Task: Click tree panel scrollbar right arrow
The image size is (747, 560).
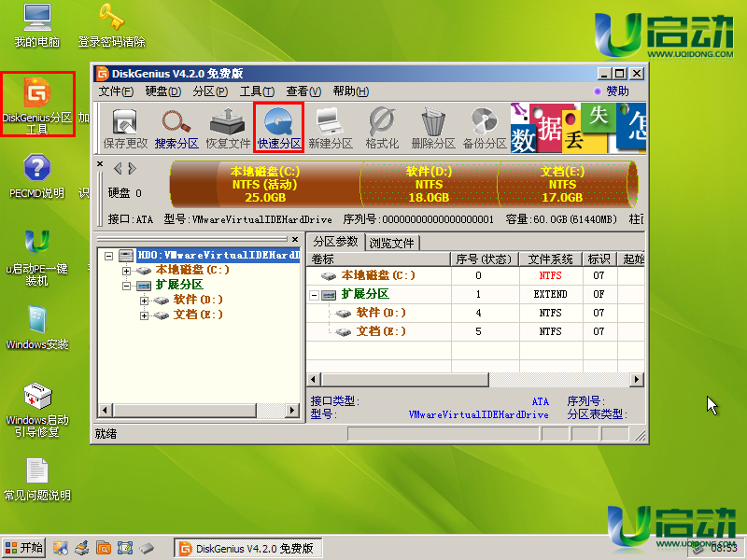Action: pyautogui.click(x=292, y=410)
